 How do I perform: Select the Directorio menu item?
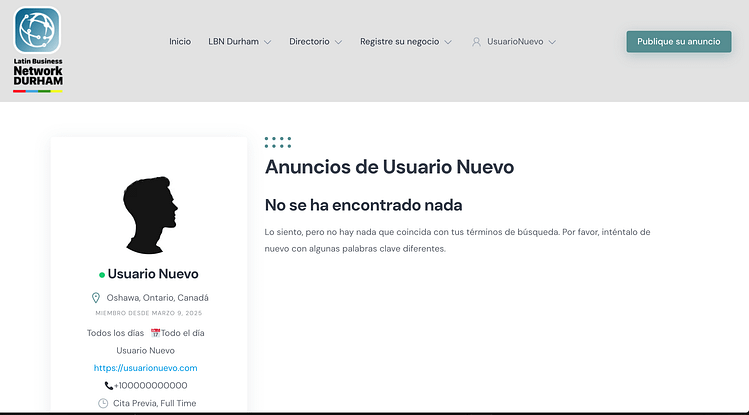pyautogui.click(x=309, y=42)
